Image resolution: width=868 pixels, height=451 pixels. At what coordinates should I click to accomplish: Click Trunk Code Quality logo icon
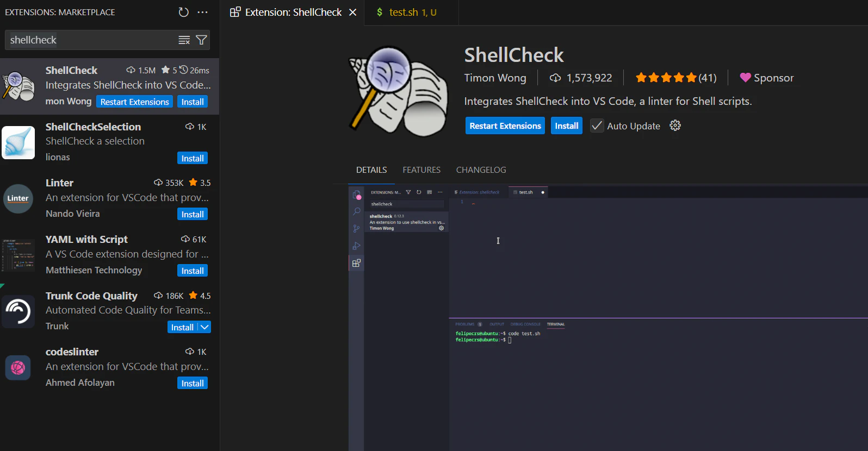pos(18,311)
